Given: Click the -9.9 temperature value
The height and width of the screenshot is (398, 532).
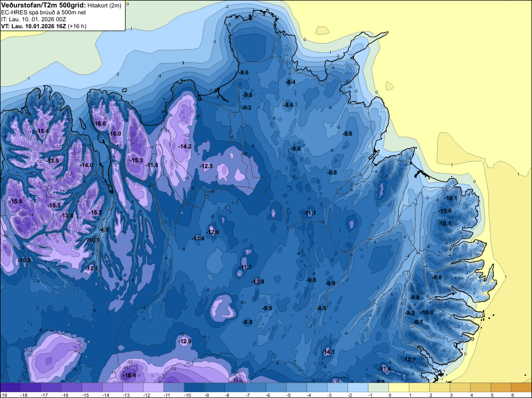Looking at the screenshot, I should coord(330,283).
